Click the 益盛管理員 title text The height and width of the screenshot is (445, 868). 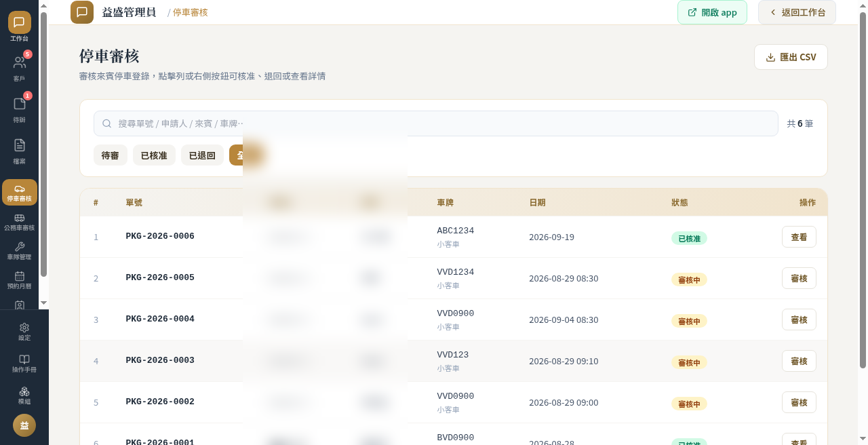pyautogui.click(x=130, y=12)
